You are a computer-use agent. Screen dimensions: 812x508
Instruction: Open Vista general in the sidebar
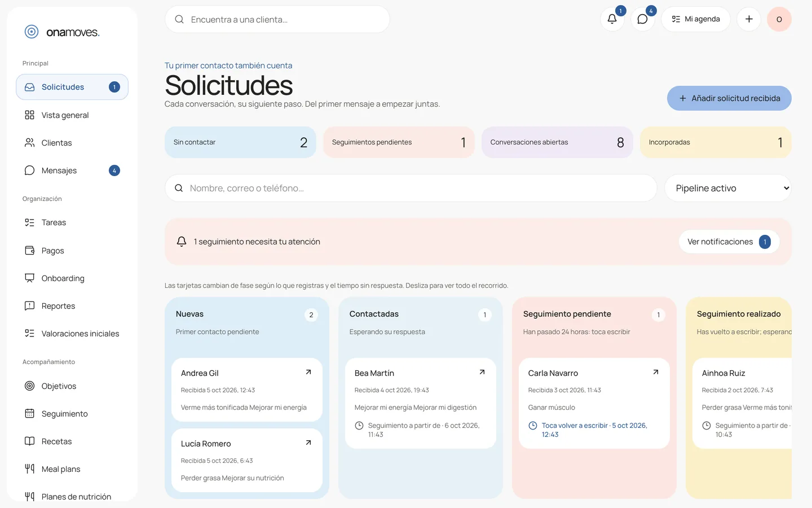(x=72, y=115)
